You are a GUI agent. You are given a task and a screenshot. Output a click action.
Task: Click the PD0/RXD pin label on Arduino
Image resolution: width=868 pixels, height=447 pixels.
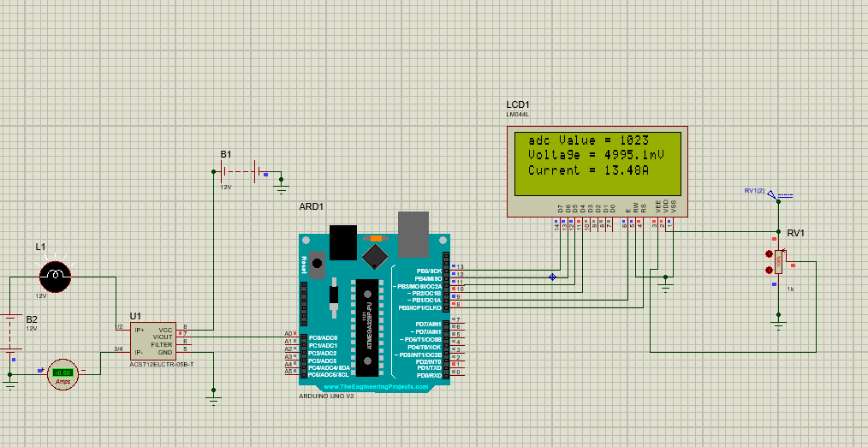[427, 376]
